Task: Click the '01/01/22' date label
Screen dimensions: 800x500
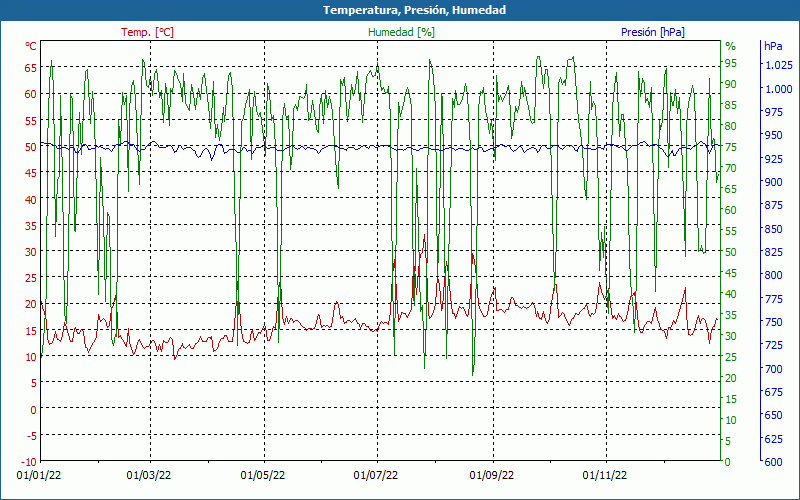Action: [x=39, y=476]
